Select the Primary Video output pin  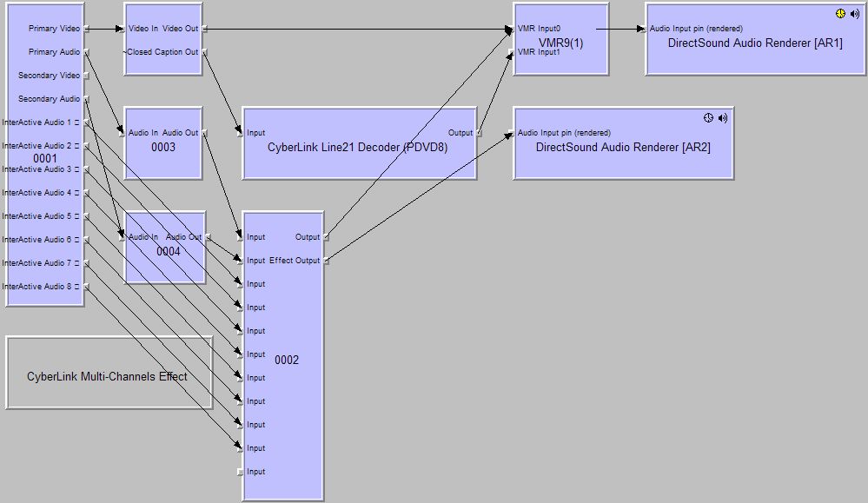[x=86, y=29]
